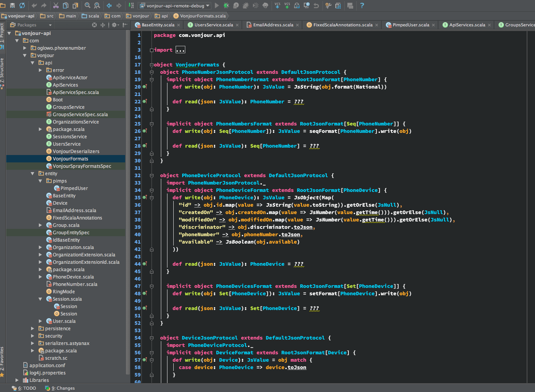Click the Scroll from Source crosshair icon

[x=94, y=25]
